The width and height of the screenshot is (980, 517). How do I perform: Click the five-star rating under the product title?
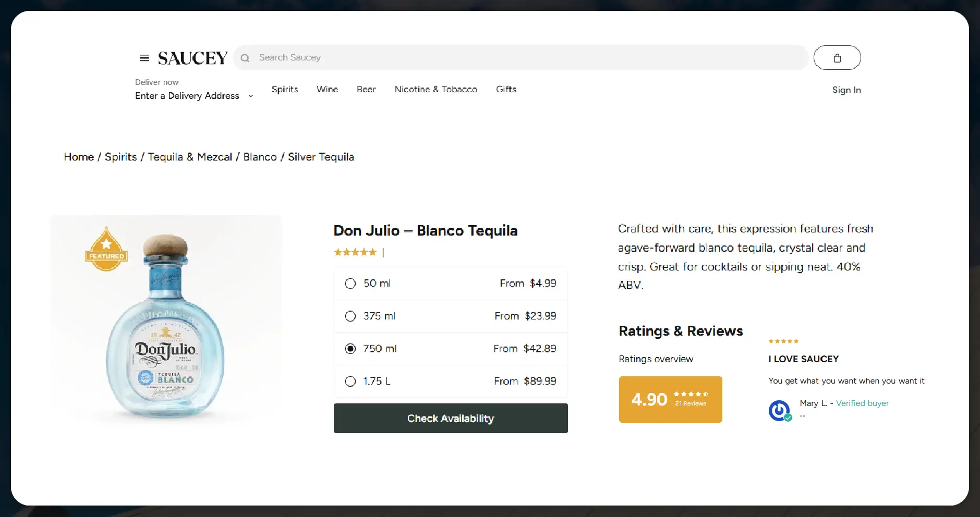355,252
